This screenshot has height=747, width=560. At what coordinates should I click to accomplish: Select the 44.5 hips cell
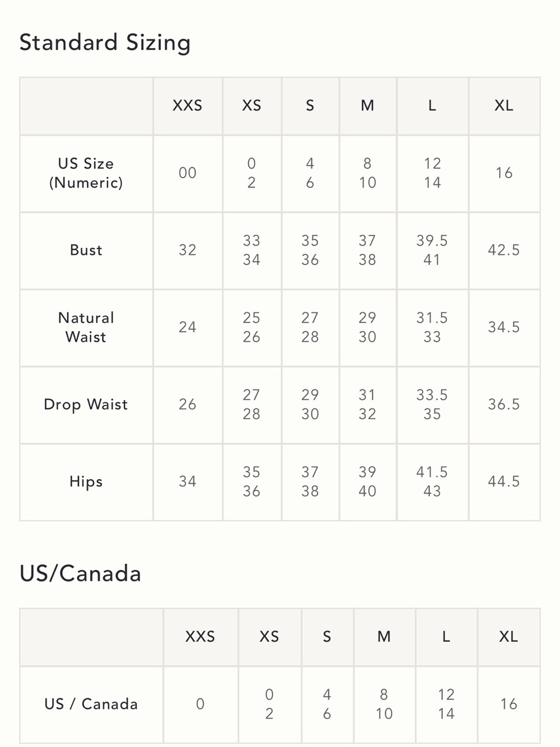504,482
